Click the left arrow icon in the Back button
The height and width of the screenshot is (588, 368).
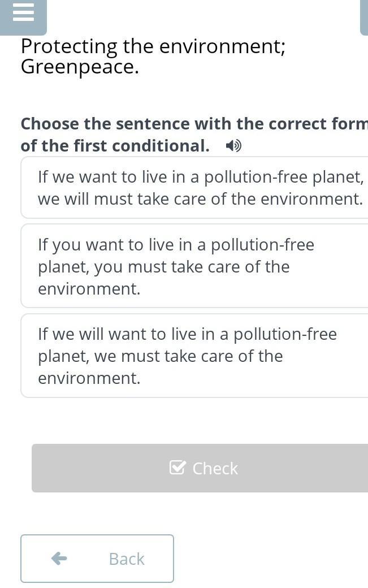coord(59,559)
